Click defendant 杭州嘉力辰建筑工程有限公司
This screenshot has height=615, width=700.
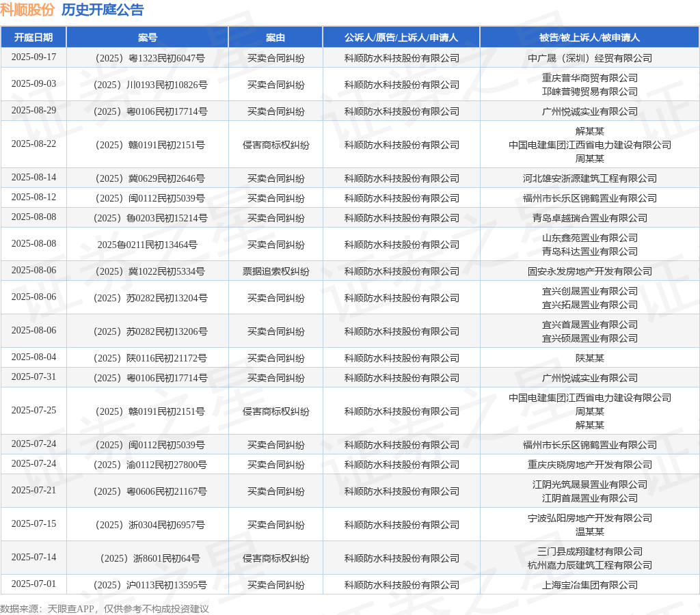click(x=590, y=565)
